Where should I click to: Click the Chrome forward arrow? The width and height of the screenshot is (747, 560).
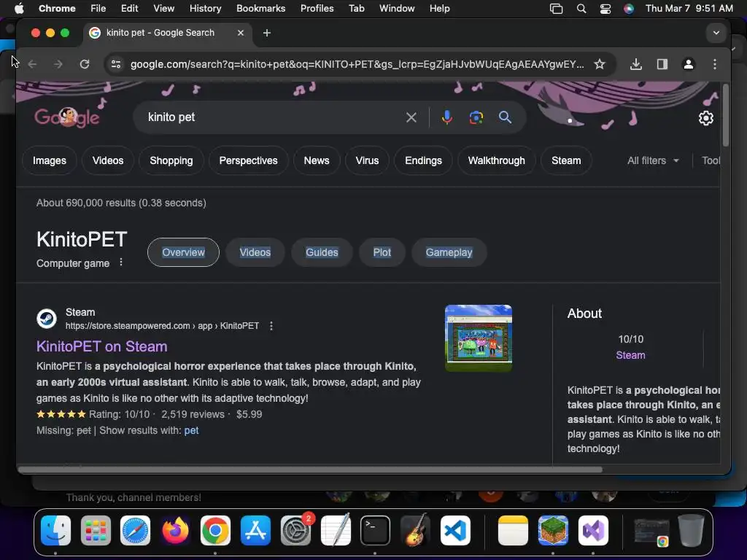coord(58,64)
